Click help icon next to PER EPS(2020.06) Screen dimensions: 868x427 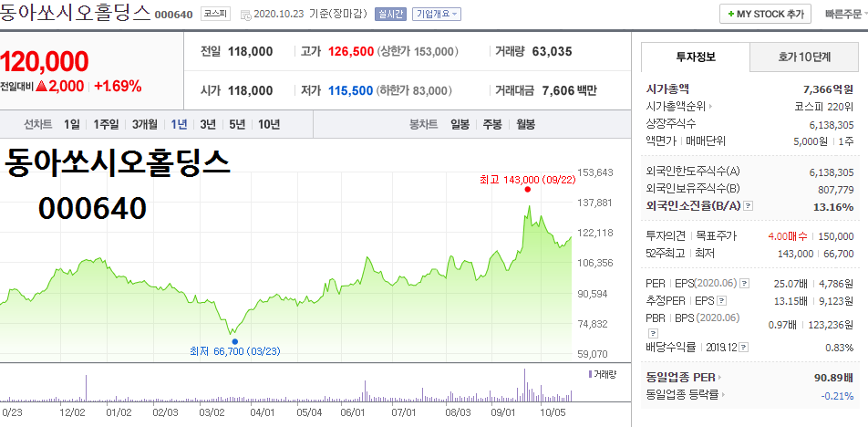point(745,284)
